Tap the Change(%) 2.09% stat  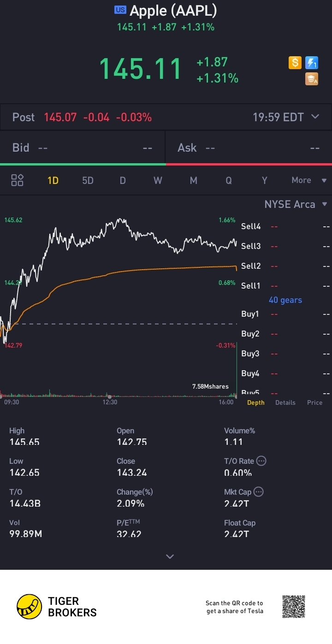click(135, 498)
